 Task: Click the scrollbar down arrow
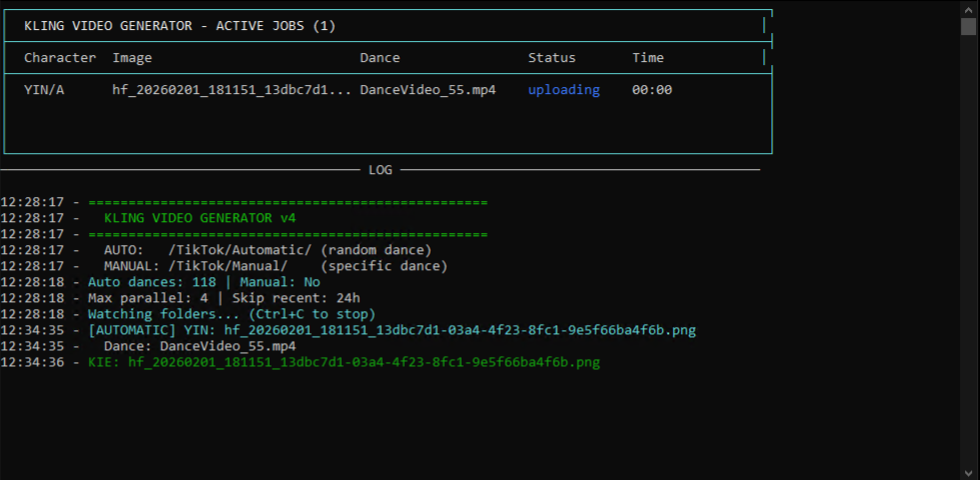968,472
